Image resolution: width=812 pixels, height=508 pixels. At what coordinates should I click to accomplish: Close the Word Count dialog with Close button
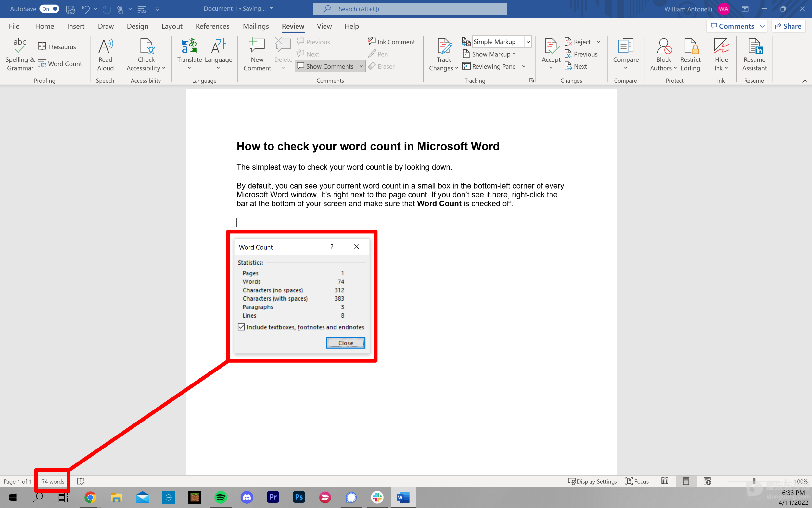tap(345, 343)
